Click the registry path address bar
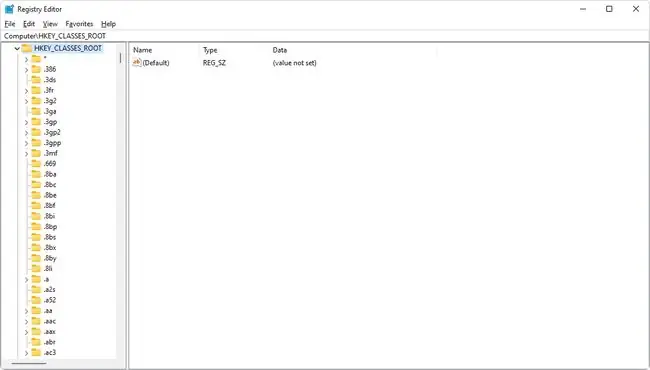Screen dimensions: 650x370 pyautogui.click(x=325, y=36)
